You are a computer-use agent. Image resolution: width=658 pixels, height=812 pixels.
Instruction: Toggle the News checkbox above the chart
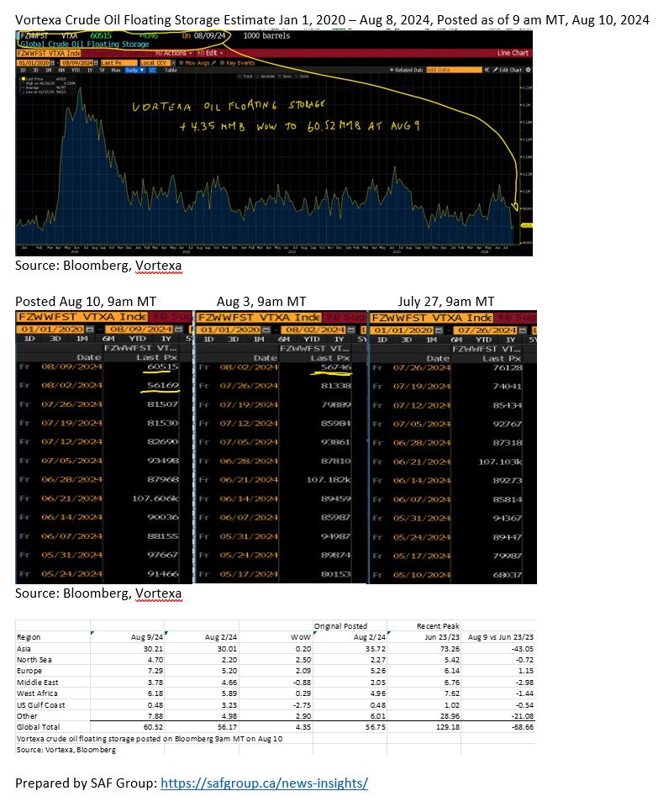279,76
